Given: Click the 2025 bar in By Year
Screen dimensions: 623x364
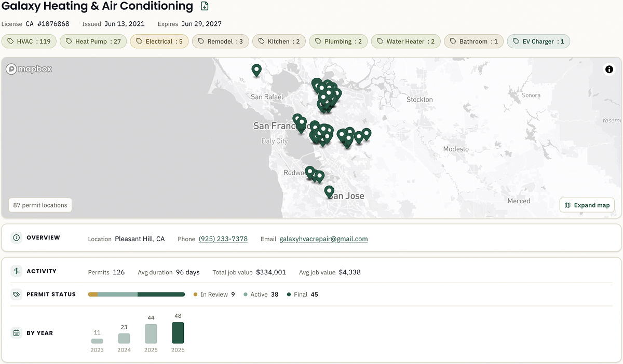Looking at the screenshot, I should [151, 334].
